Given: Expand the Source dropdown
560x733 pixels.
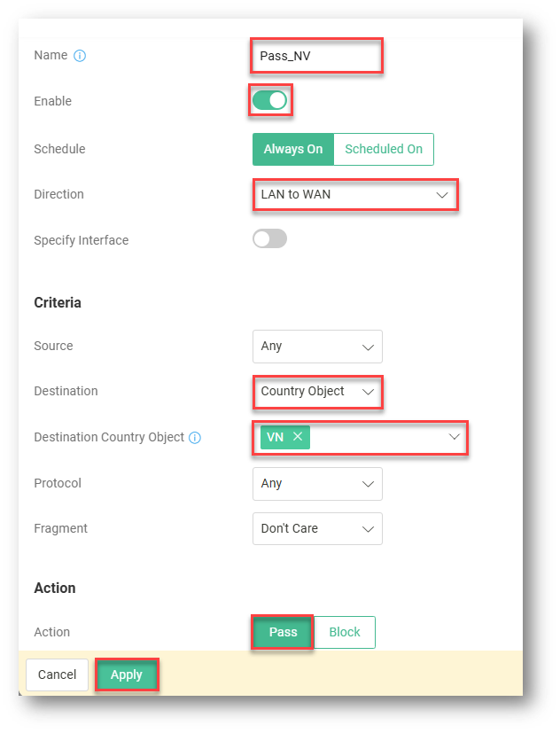Looking at the screenshot, I should tap(317, 347).
